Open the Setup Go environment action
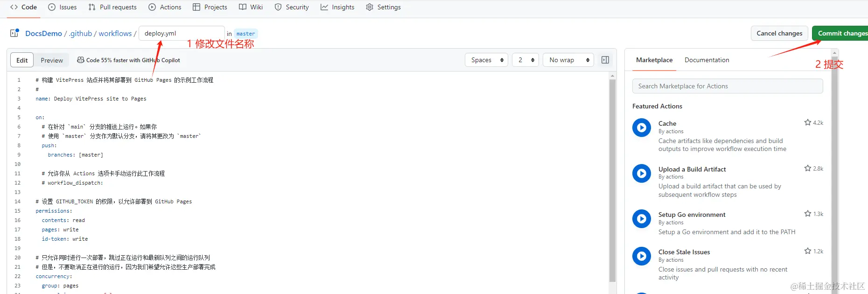 pyautogui.click(x=692, y=215)
